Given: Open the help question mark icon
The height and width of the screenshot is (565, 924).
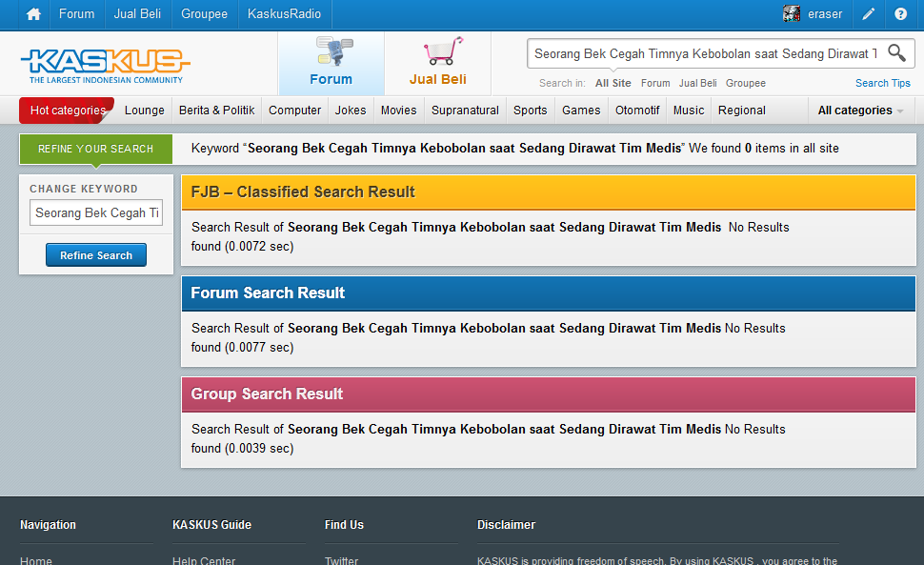Looking at the screenshot, I should 900,14.
